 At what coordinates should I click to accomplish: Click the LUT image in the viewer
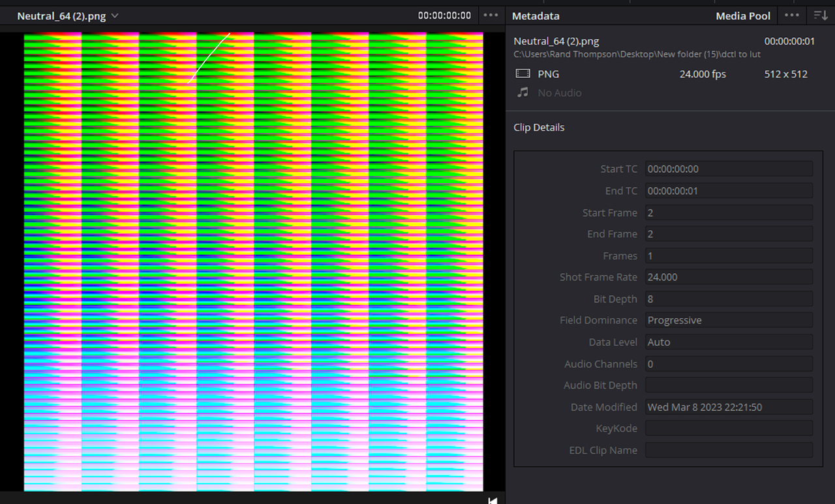[254, 261]
